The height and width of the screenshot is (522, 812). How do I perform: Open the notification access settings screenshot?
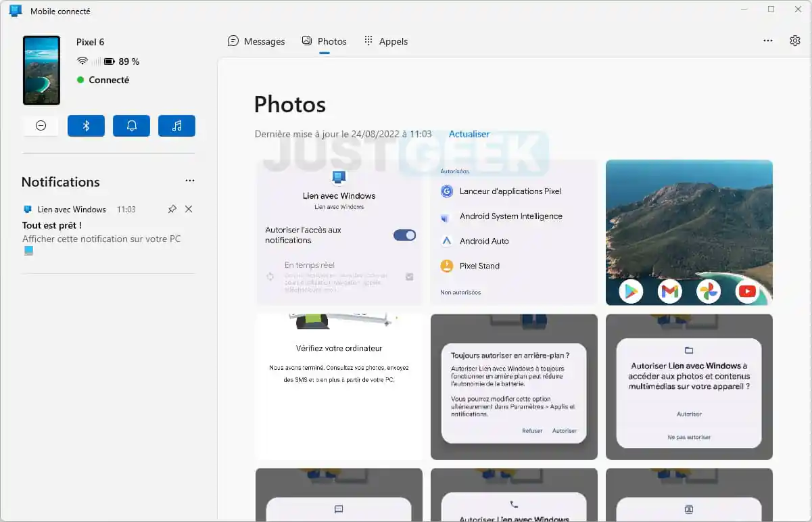point(339,232)
